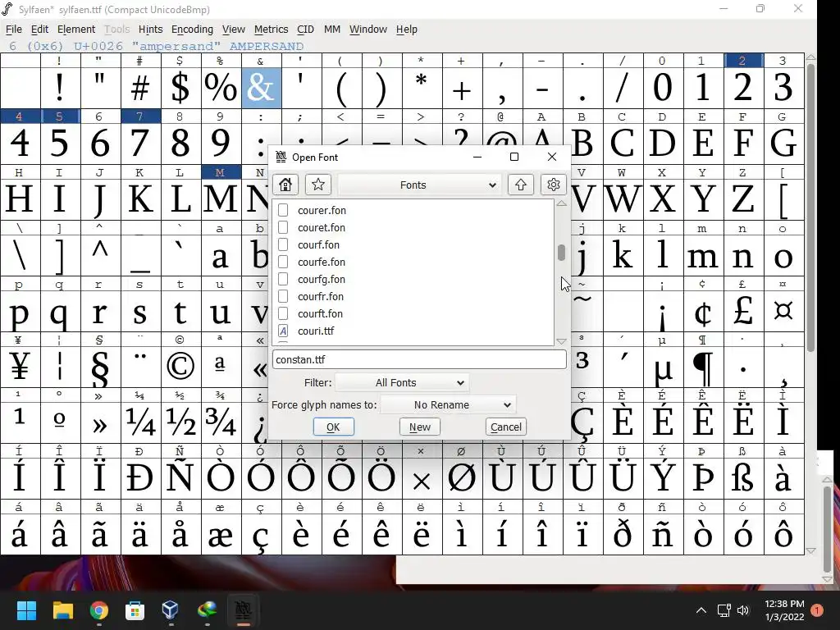Select the pilcrow ¶ glyph cell
The image size is (840, 630).
click(x=702, y=366)
